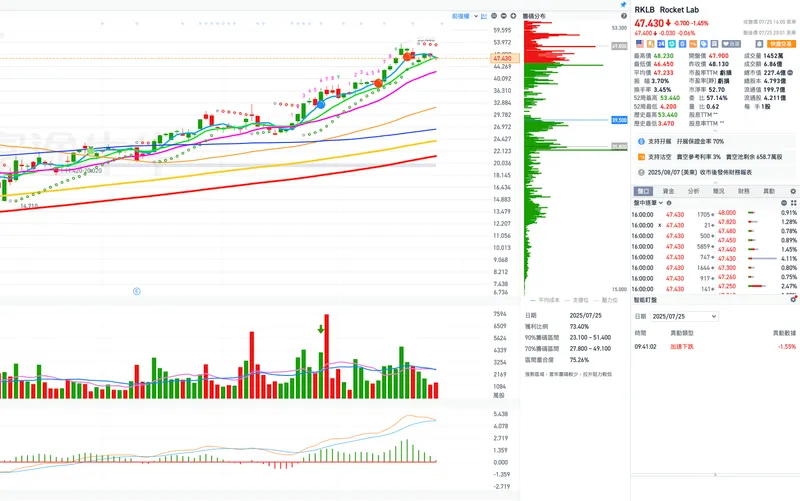This screenshot has height=501, width=800.
Task: Open the 支持沽空 short selling info row
Action: click(x=714, y=157)
